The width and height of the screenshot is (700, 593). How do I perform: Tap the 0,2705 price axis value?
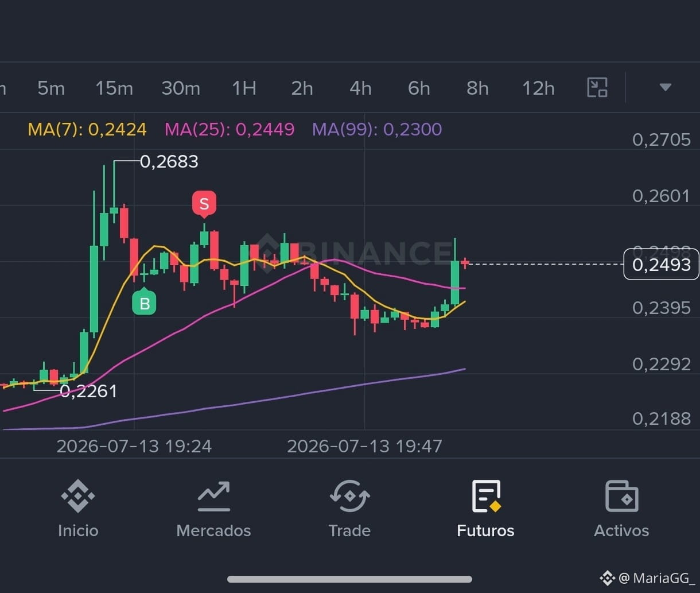[x=662, y=139]
